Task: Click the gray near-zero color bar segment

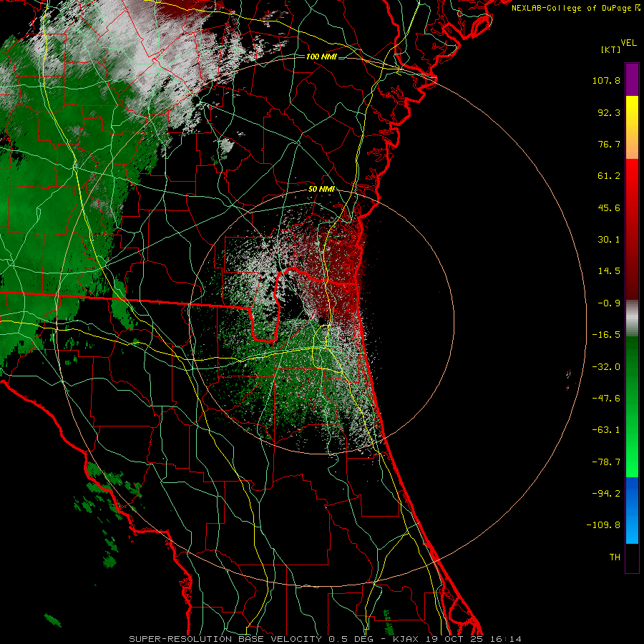Action: coord(632,318)
